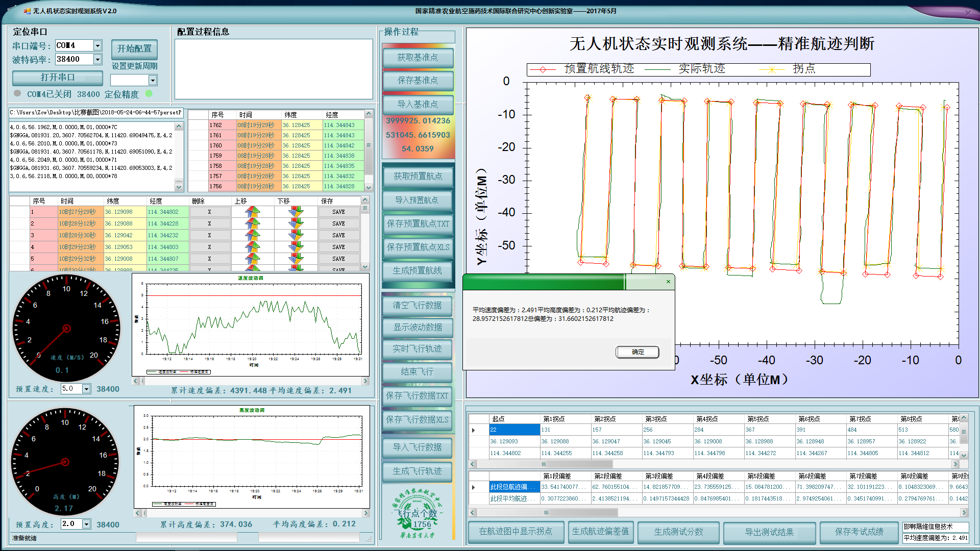Open the 设置更新周期 dropdown
Screen dimensions: 980x551
(152, 80)
